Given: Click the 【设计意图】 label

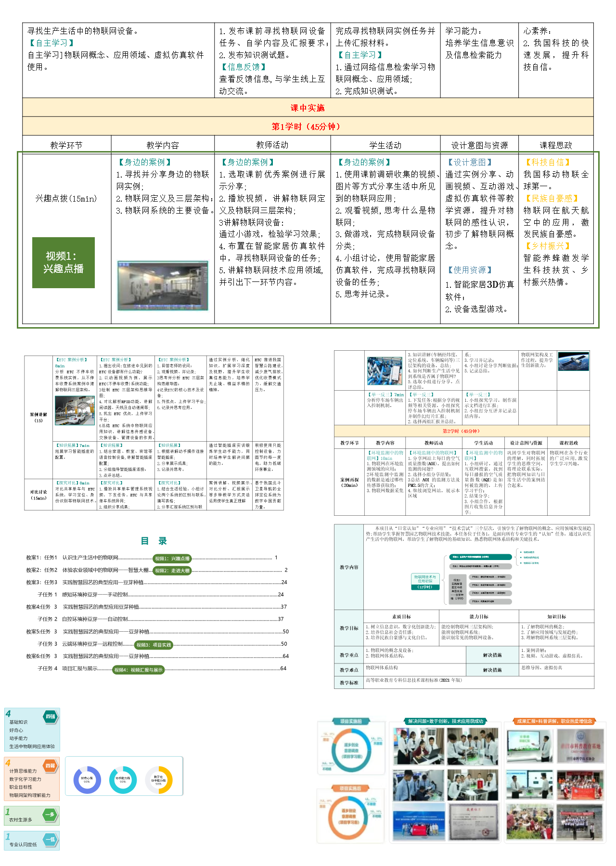Looking at the screenshot, I should point(470,163).
